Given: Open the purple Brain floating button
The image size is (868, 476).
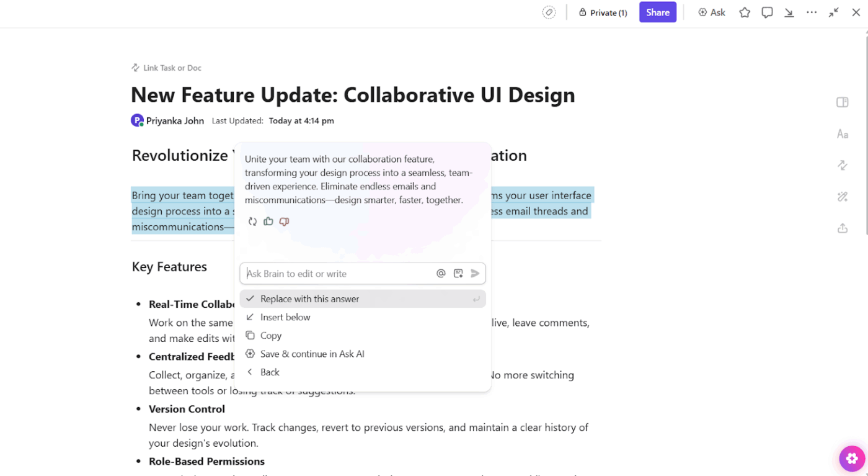Looking at the screenshot, I should tap(852, 459).
